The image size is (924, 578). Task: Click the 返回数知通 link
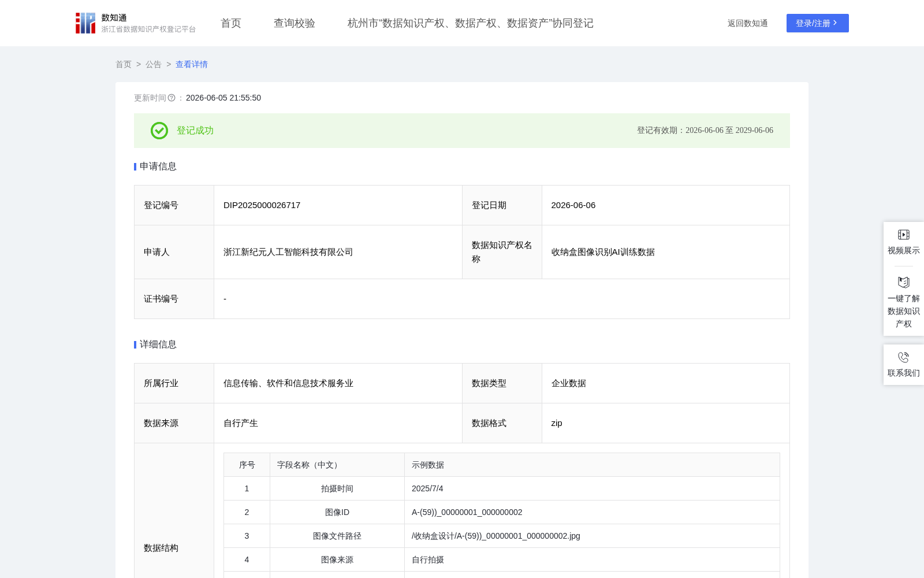[x=748, y=23]
